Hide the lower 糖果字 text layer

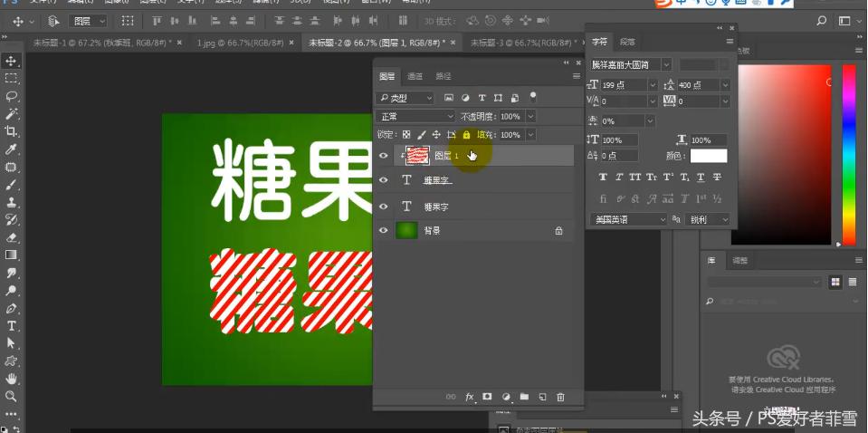[x=383, y=206]
